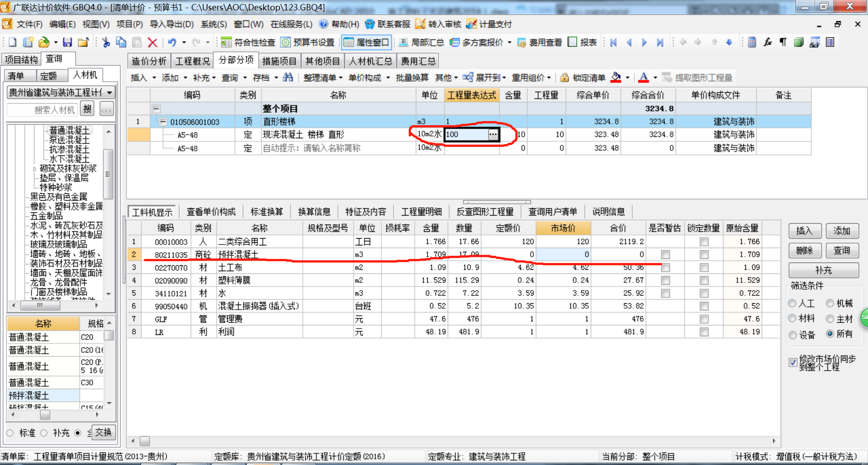Click the calculator icon in the toolbar

coord(752,42)
